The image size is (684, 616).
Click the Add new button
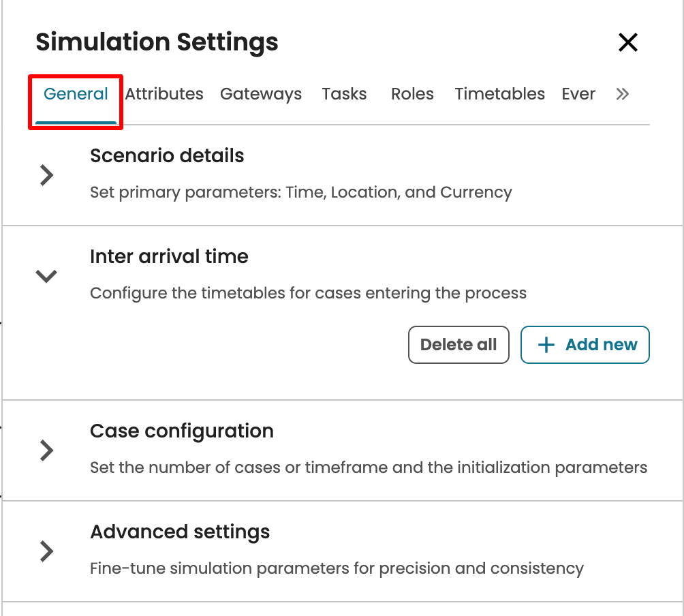coord(585,345)
